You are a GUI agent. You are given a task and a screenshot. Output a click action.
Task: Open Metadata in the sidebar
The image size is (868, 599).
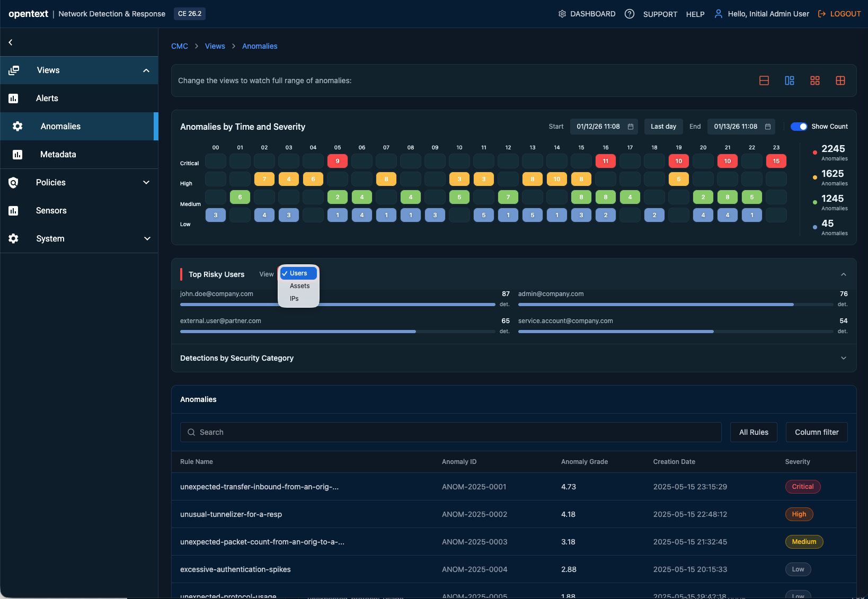(58, 155)
